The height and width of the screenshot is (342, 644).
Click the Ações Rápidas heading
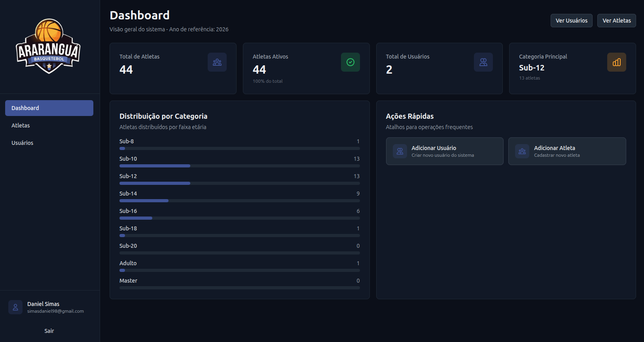[x=410, y=116]
